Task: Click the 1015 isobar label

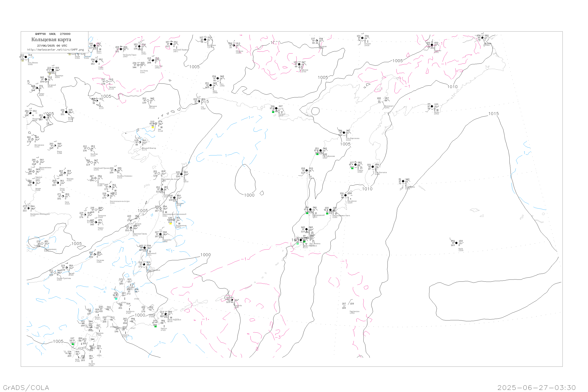Action: click(x=494, y=114)
